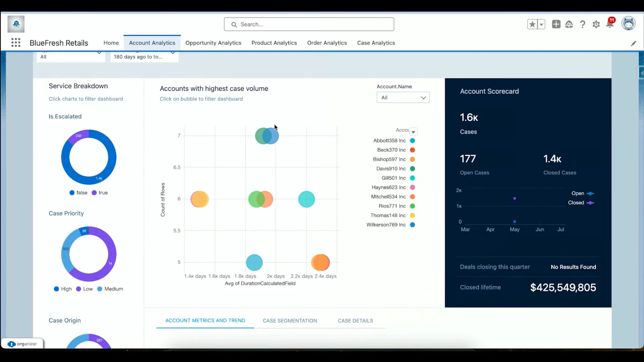Click the organizer button
Viewport: 644px width, 362px height.
point(22,344)
